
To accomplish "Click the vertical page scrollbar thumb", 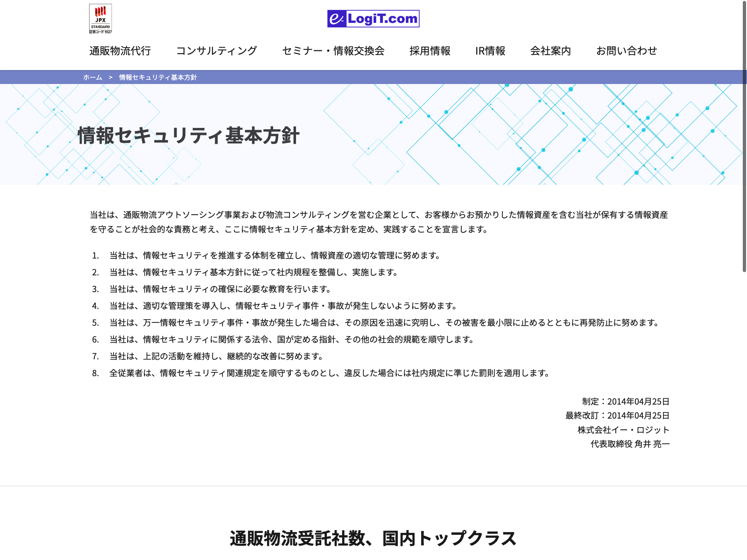I will tap(744, 135).
